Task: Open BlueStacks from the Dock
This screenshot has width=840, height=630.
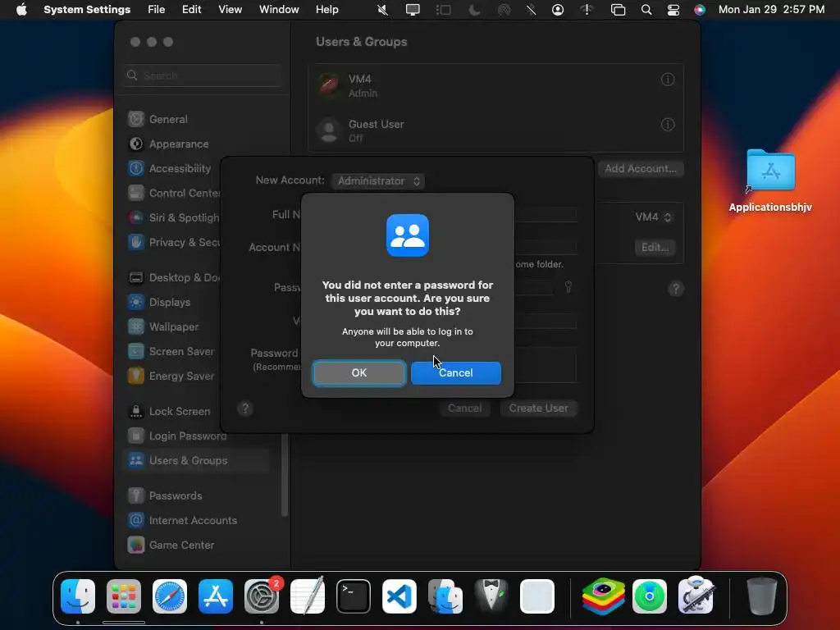Action: pyautogui.click(x=604, y=596)
